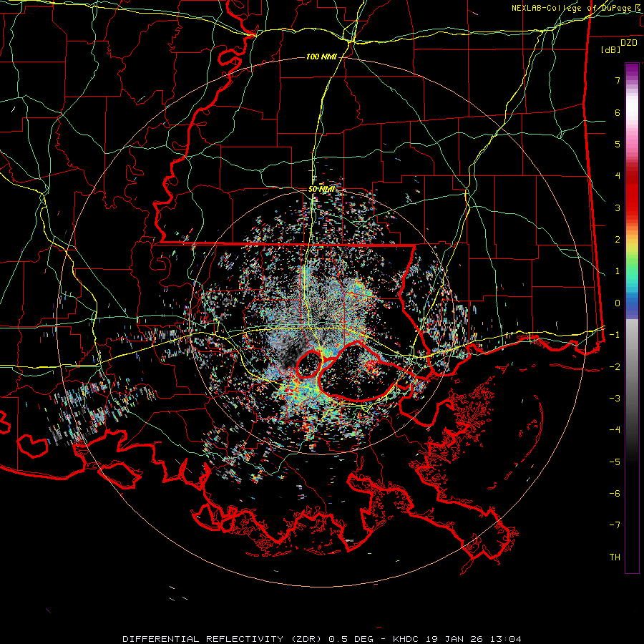Click the 19 JAN 26 date stamp

(454, 639)
